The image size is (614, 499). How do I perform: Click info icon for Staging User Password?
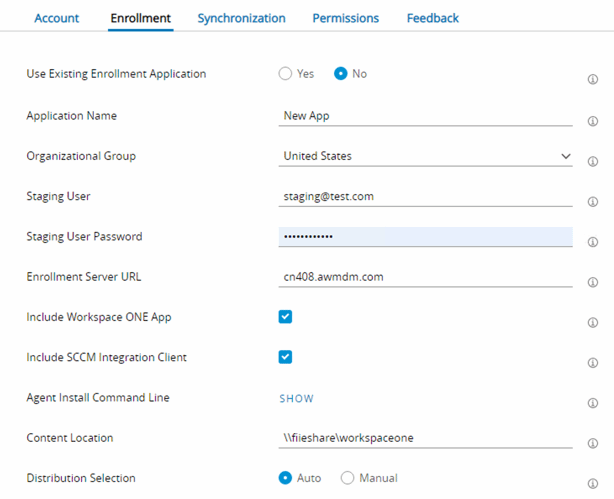(593, 242)
